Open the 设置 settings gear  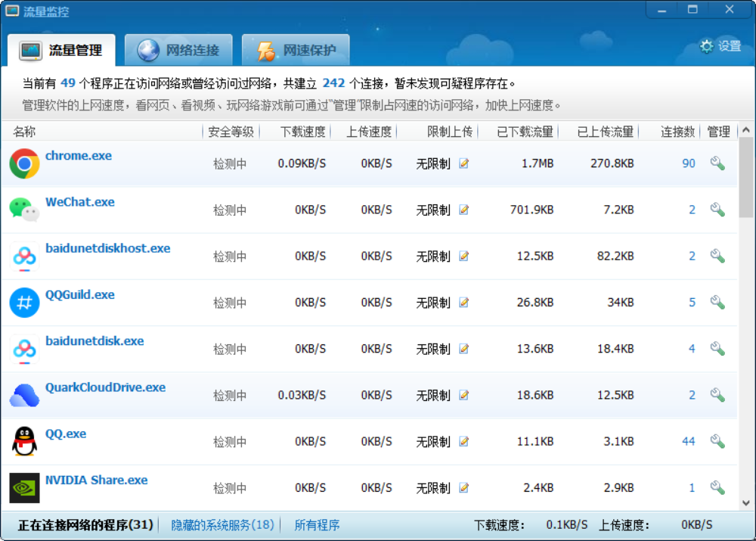(x=720, y=46)
